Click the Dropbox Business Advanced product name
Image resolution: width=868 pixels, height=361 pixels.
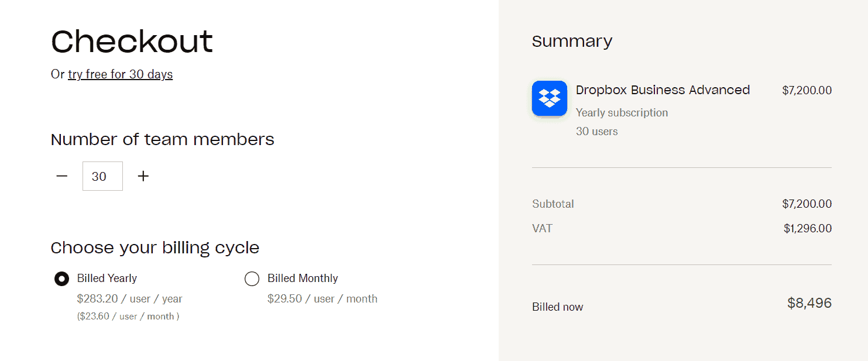coord(663,90)
